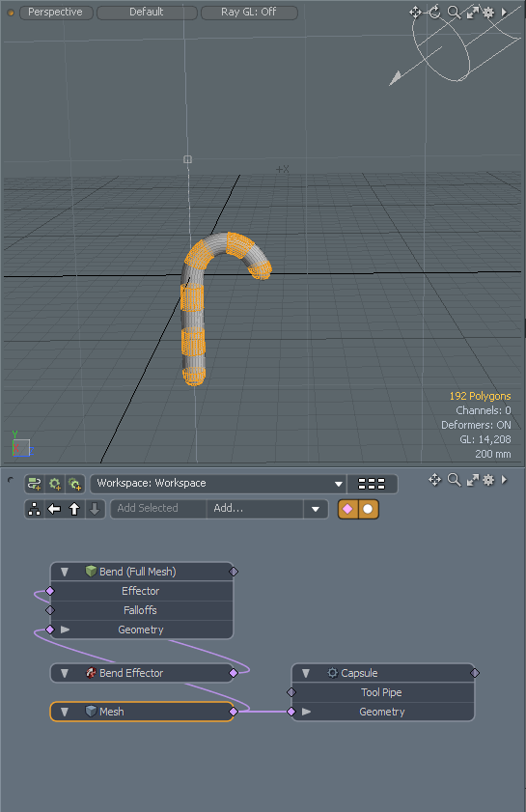526x812 pixels.
Task: Toggle the Ray GL: Off button
Action: (x=249, y=12)
